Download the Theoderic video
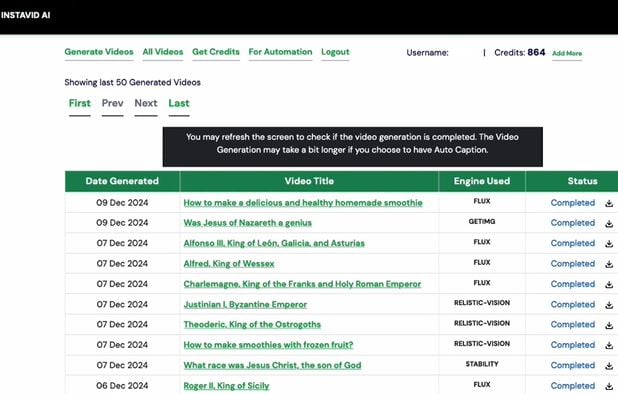The width and height of the screenshot is (618, 394). coord(609,325)
